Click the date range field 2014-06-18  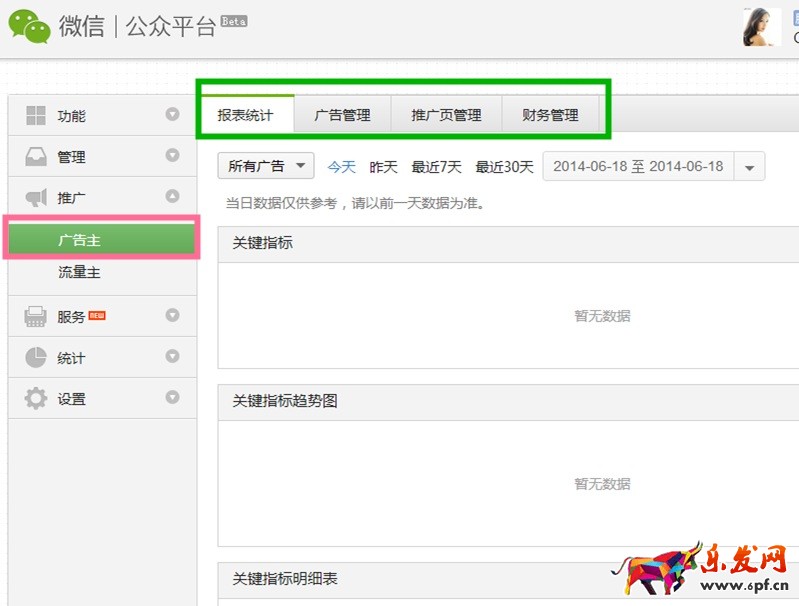click(x=638, y=167)
